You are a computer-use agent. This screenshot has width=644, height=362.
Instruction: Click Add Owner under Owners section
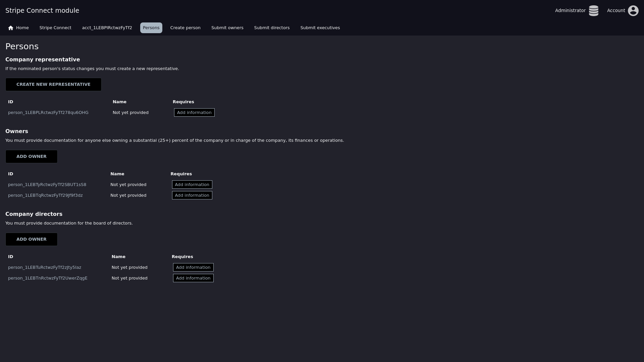(x=32, y=157)
